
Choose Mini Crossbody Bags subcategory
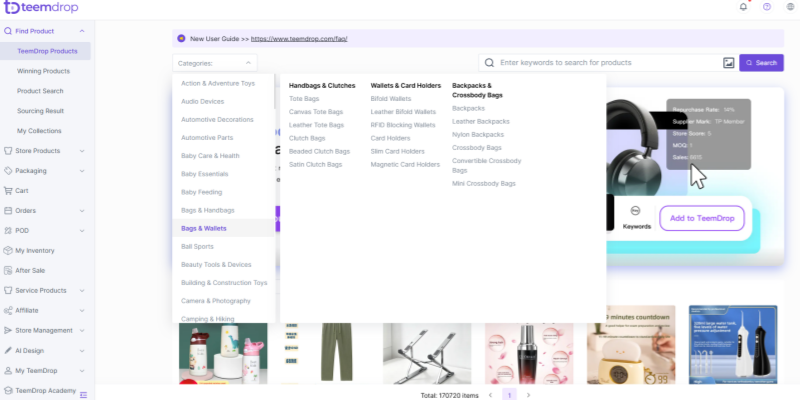tap(484, 183)
